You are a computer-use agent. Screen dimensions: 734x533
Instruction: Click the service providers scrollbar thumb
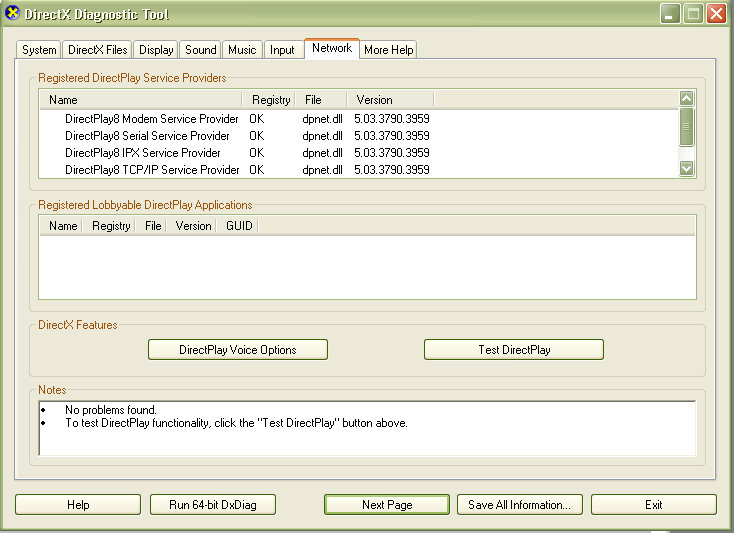[686, 127]
